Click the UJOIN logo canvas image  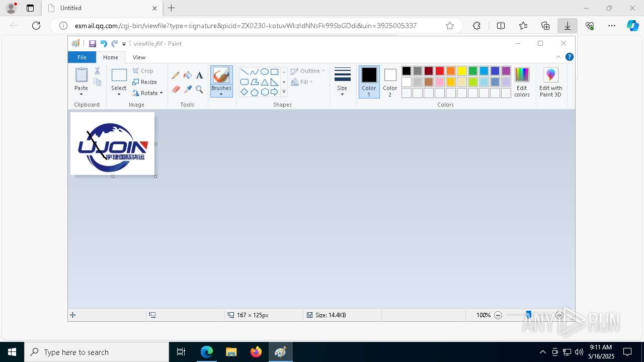coord(112,144)
